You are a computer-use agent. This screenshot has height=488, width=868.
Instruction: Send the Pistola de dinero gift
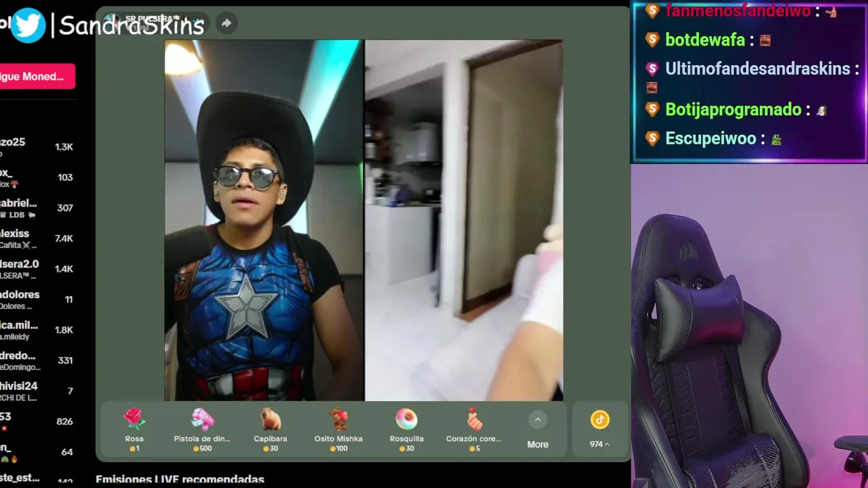point(202,430)
